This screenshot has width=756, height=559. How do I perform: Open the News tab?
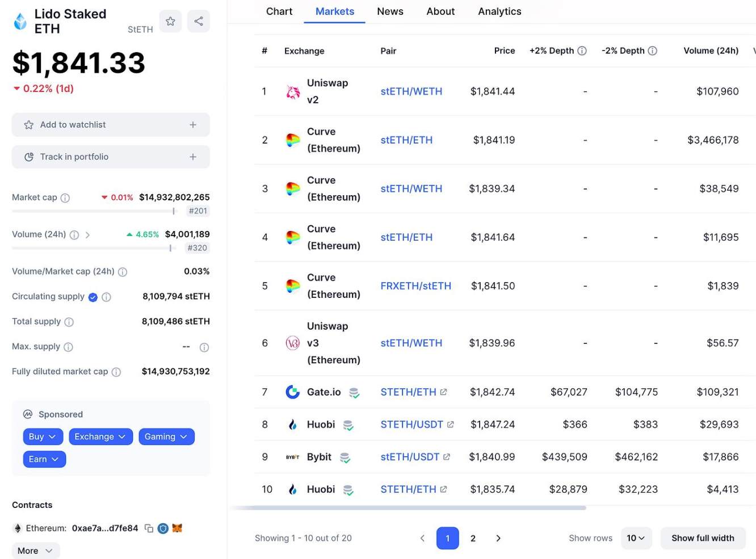click(390, 11)
